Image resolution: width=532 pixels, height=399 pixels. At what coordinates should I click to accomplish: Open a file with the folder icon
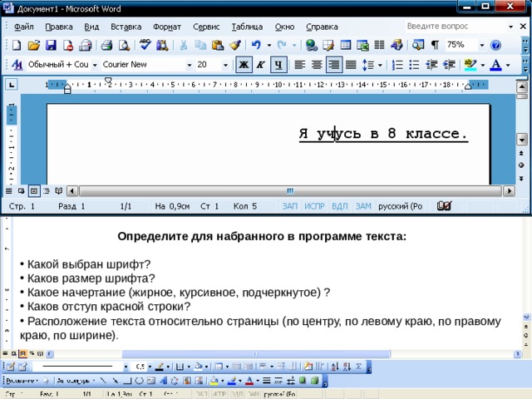pos(33,45)
